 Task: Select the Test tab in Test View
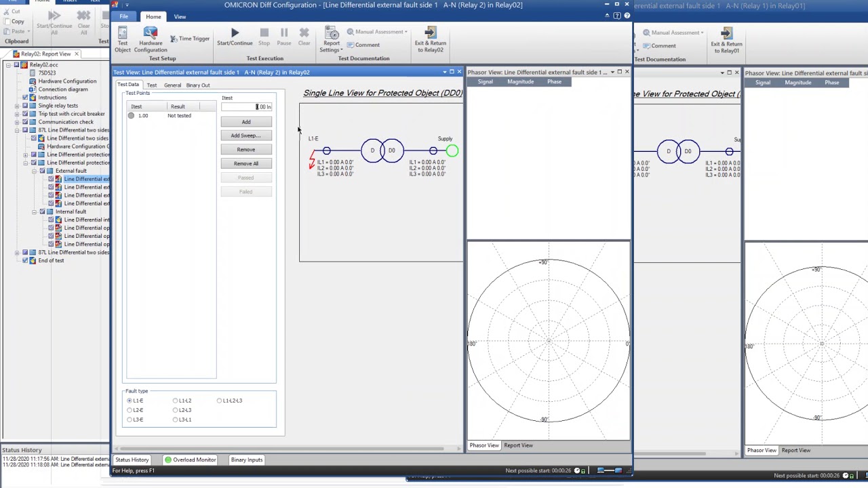coord(152,85)
